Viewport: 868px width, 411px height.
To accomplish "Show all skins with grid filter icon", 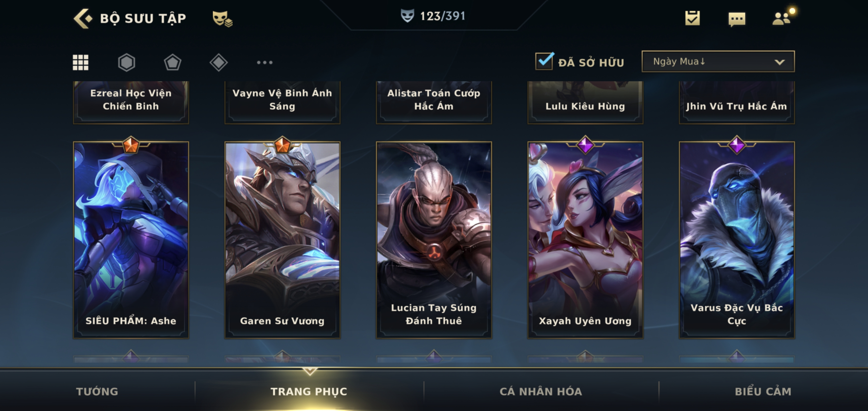I will 81,62.
